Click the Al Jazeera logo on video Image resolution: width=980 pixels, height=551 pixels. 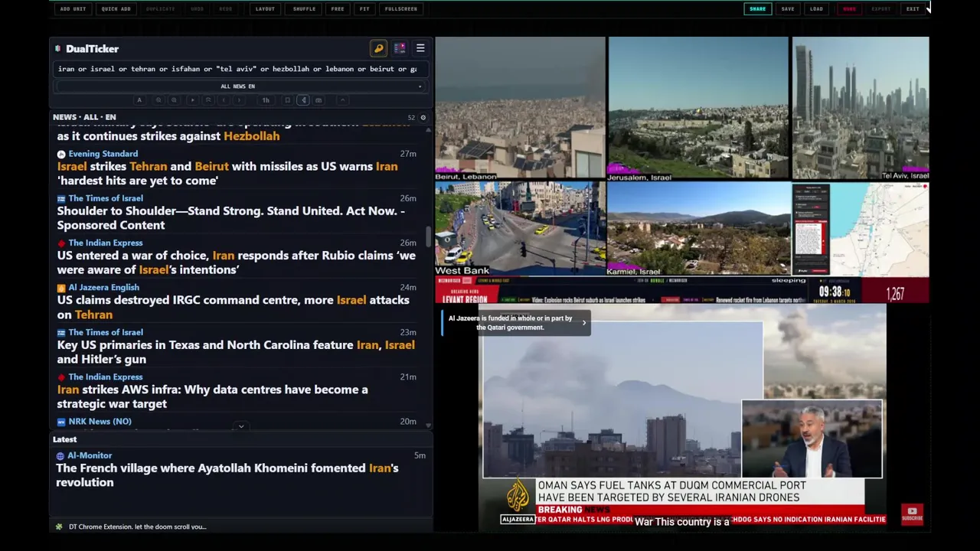tap(518, 500)
